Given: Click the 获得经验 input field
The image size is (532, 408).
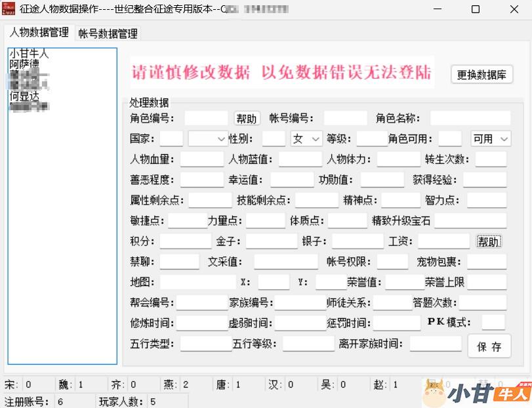Looking at the screenshot, I should pos(485,180).
